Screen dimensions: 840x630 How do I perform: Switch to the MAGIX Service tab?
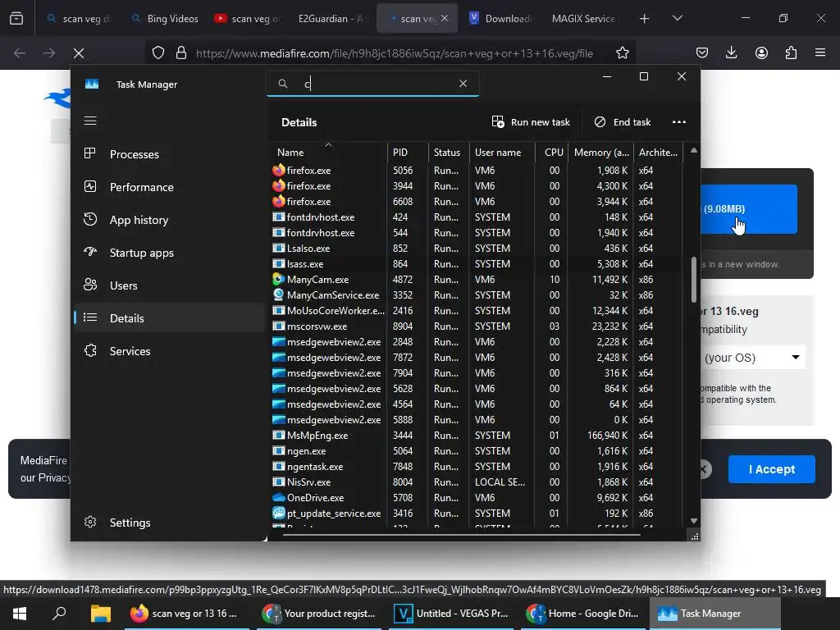(x=583, y=19)
